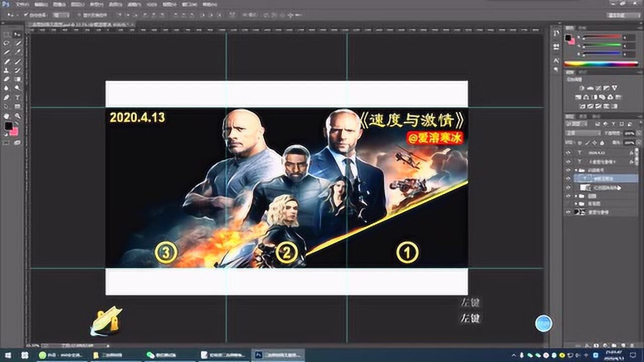
Task: Select the History Brush tool
Action: (x=18, y=70)
